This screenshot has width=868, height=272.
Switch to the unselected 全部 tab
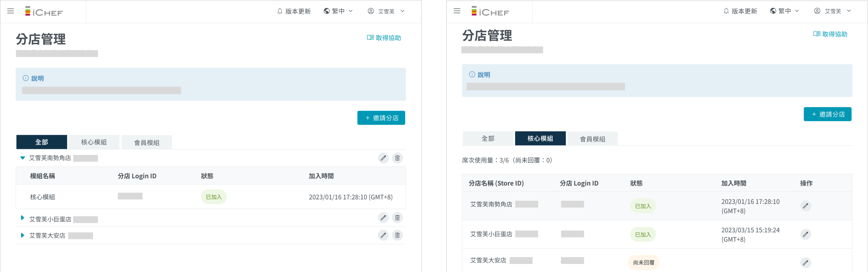coord(488,138)
